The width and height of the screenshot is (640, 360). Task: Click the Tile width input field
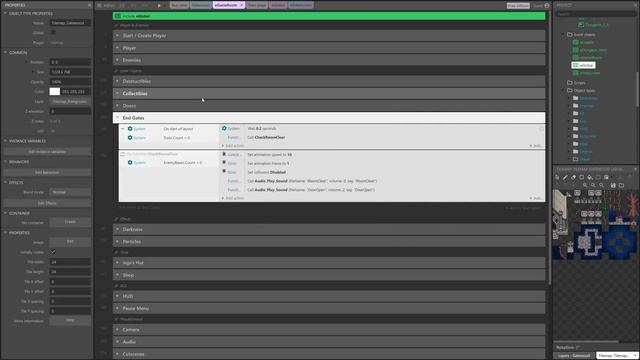[x=70, y=262]
